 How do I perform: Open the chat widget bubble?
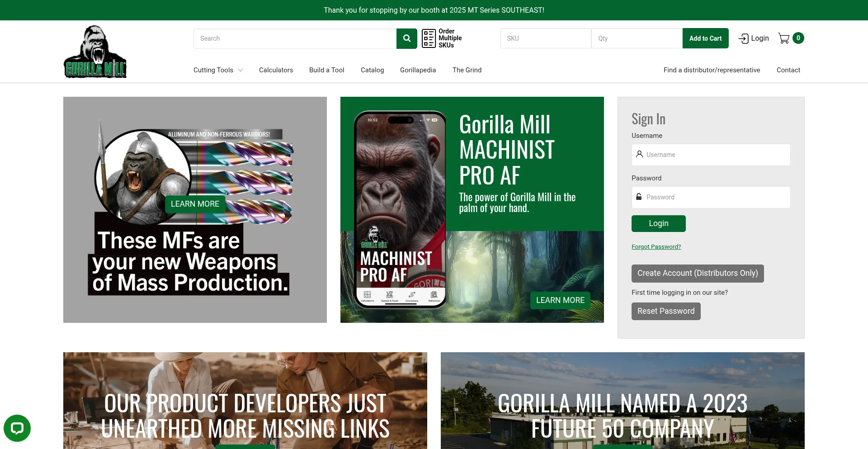pyautogui.click(x=17, y=428)
